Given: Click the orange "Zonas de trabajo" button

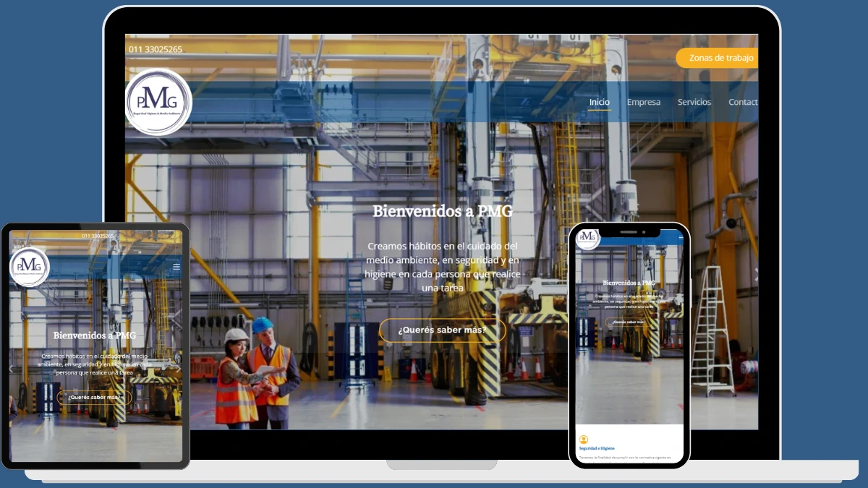Looking at the screenshot, I should click(x=720, y=58).
